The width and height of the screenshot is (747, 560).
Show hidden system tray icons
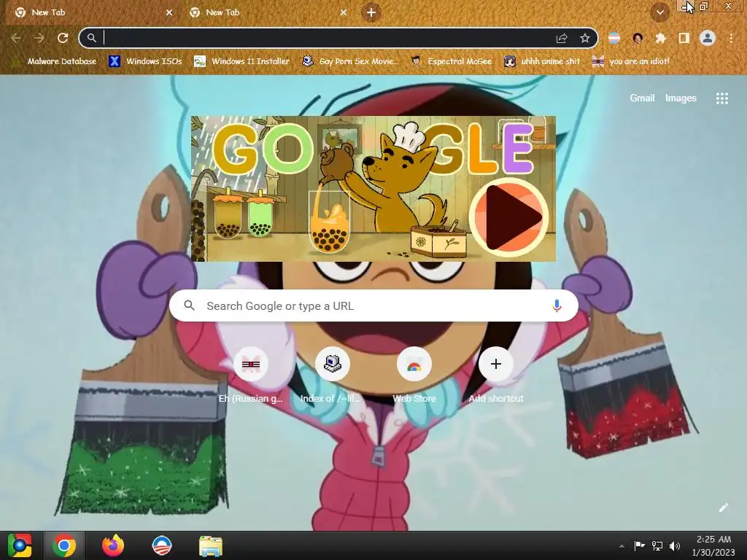click(x=622, y=546)
